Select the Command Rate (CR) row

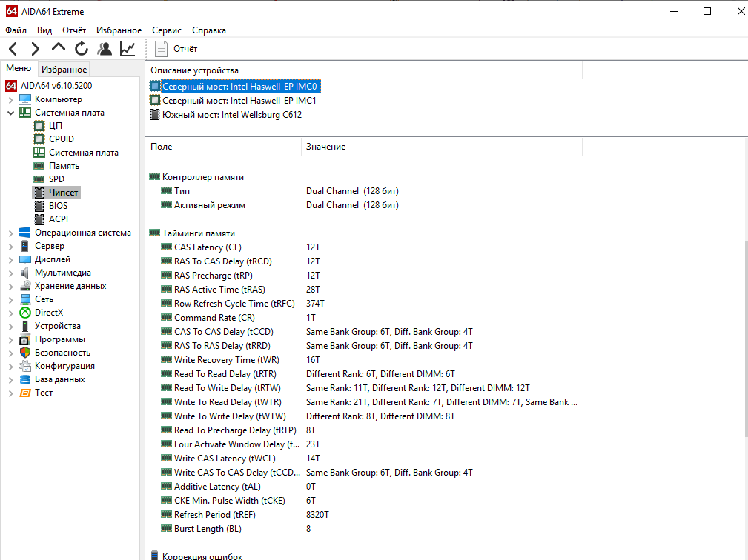[363, 318]
